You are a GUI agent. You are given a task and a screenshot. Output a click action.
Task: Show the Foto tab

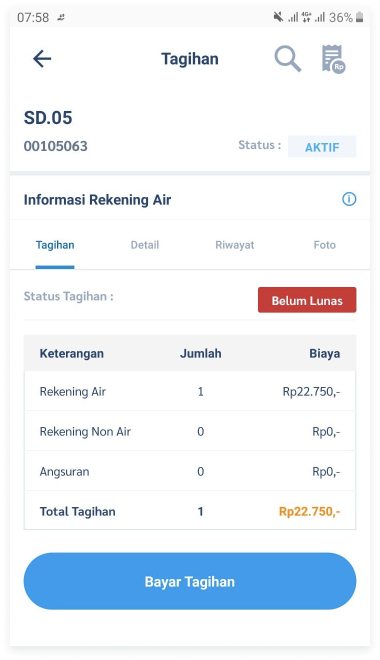pyautogui.click(x=324, y=245)
